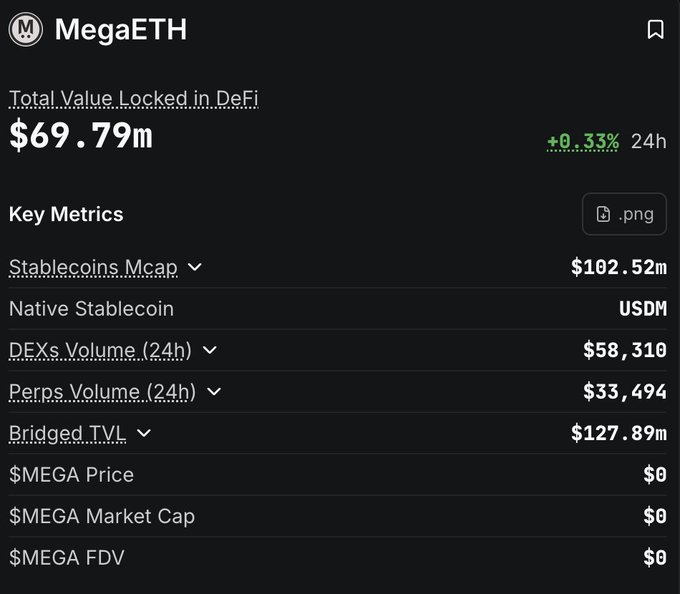The width and height of the screenshot is (680, 594).
Task: Click the $127.89m bridged TVL value
Action: click(618, 433)
